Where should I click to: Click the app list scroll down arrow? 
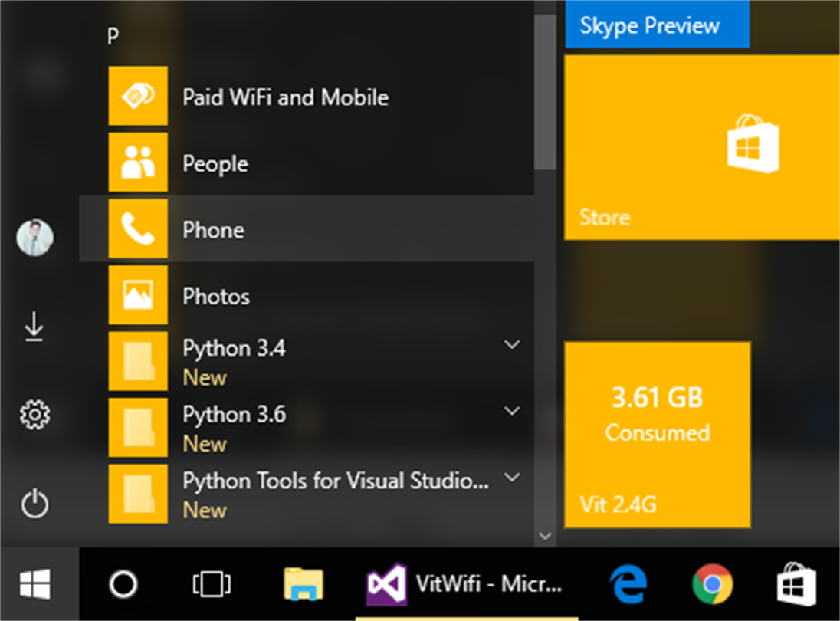point(546,537)
